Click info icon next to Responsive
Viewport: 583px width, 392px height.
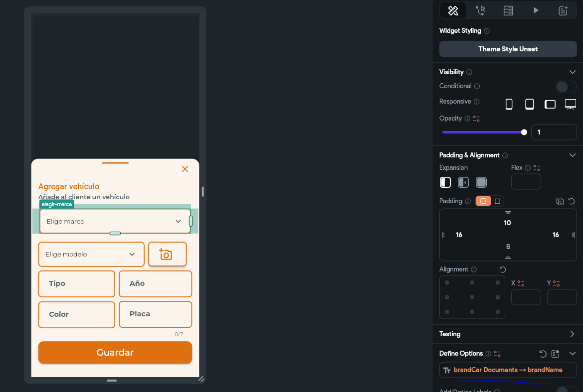477,102
